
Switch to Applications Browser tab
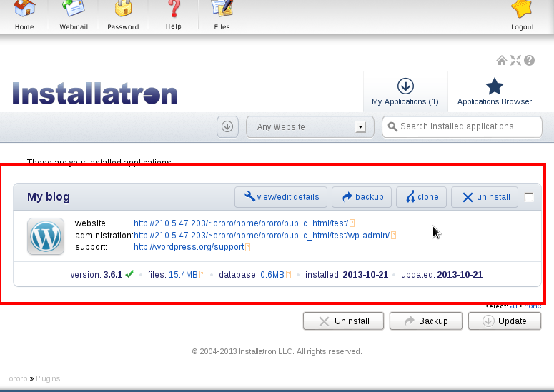pos(494,91)
